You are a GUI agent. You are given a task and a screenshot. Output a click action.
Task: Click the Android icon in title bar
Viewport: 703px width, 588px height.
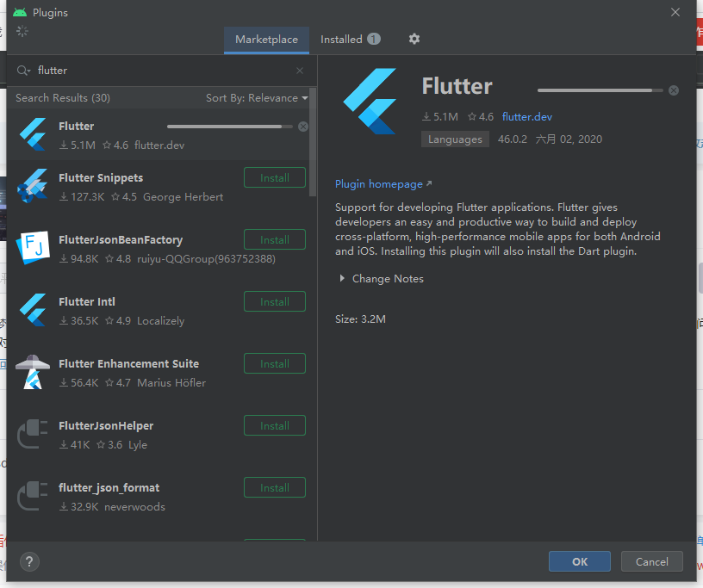click(x=20, y=12)
